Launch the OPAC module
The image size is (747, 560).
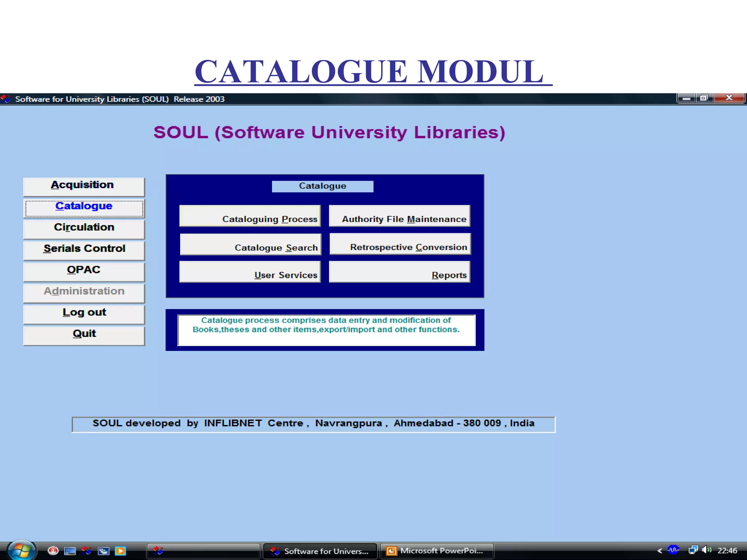84,272
